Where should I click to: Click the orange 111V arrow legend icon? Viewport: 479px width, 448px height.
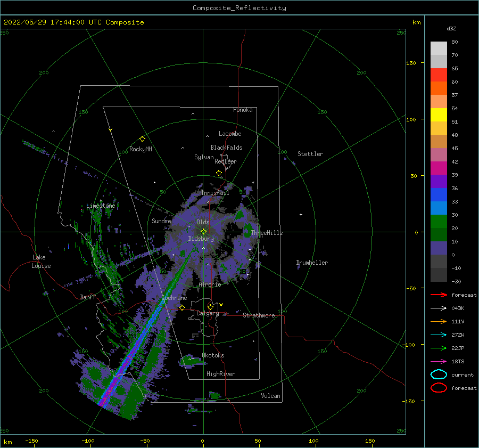(x=439, y=321)
